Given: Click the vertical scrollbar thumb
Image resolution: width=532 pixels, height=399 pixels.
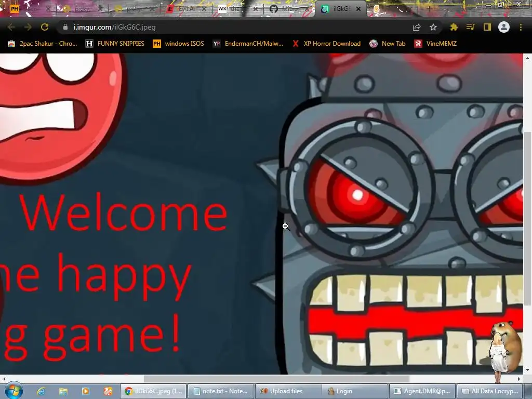Looking at the screenshot, I should pos(527,219).
